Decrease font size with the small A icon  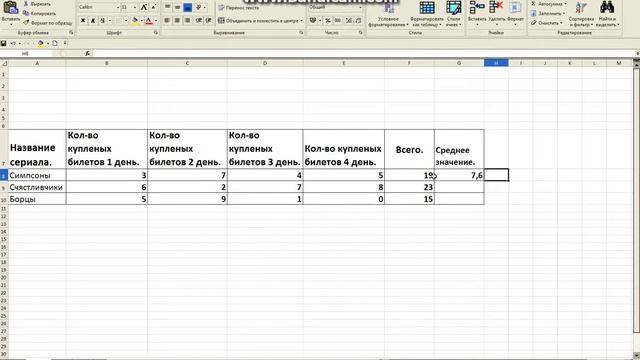(153, 7)
